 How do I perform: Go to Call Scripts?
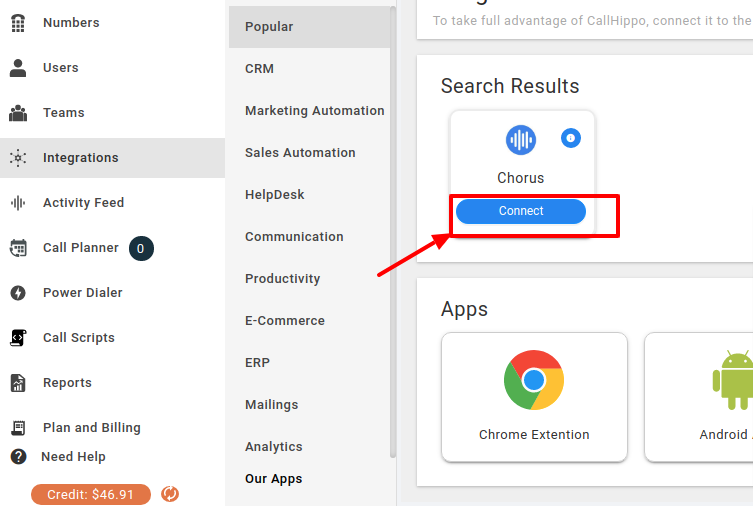point(79,337)
